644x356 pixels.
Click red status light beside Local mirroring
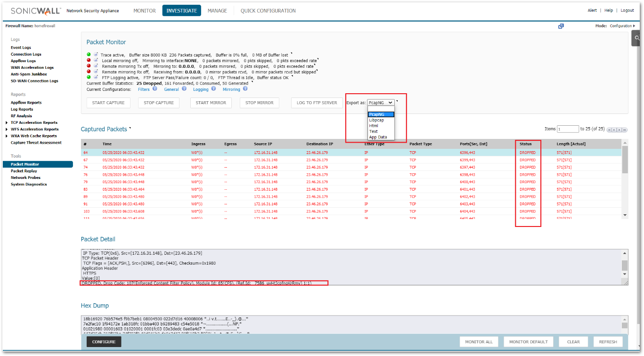(89, 60)
